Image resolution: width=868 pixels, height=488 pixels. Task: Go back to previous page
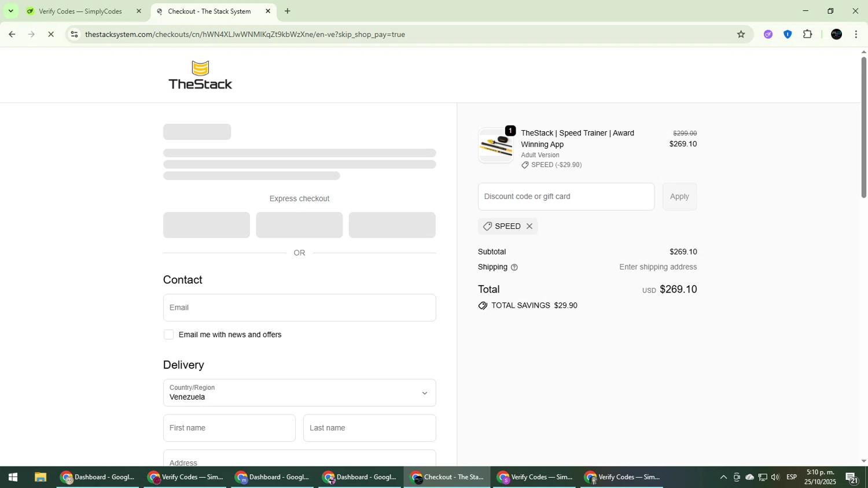[12, 34]
